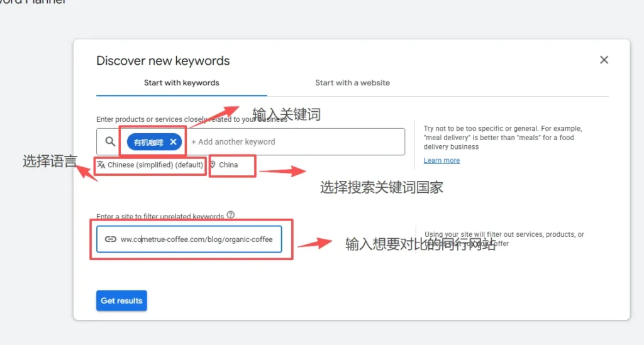Select the 有机咖啡 keyword chip
This screenshot has height=345, width=644.
(148, 143)
